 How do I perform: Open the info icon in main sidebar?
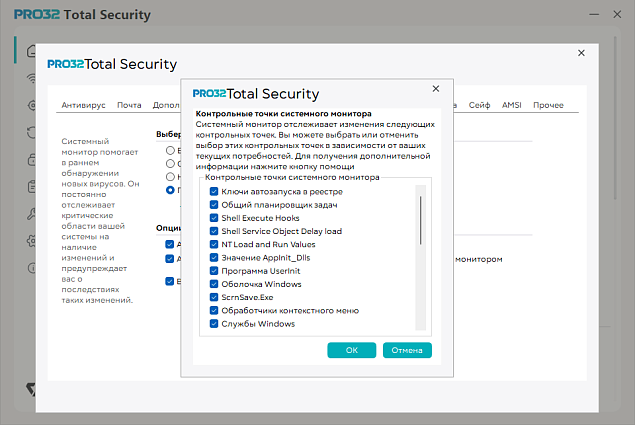click(31, 268)
